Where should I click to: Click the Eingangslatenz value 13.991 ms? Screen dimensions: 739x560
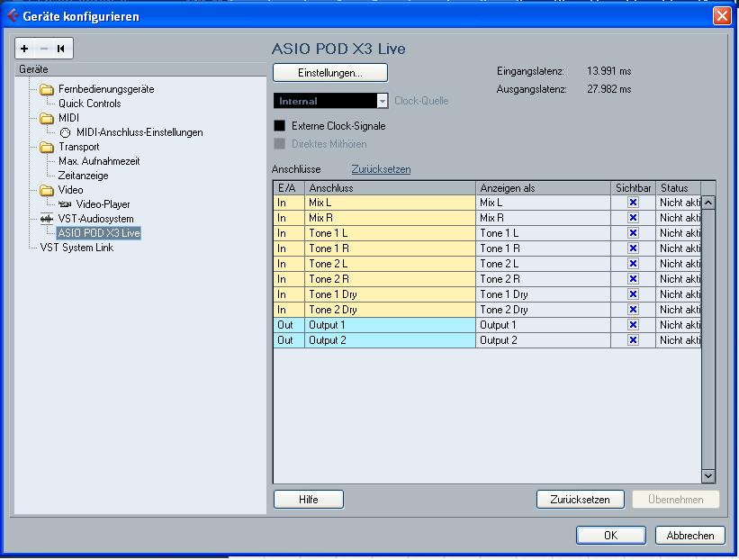(x=608, y=71)
